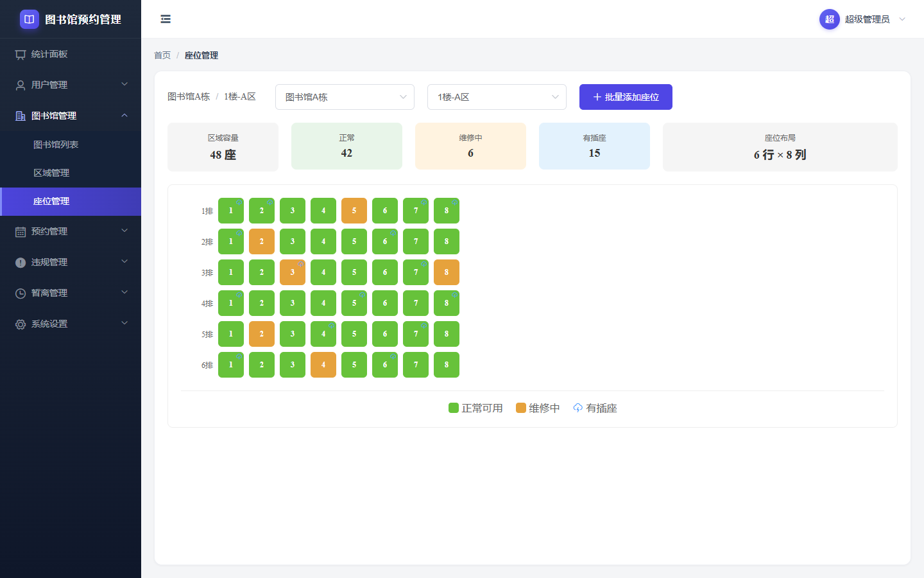Screen dimensions: 924x578
Task: Expand the 暂离管理 submenu chevron
Action: 124,292
